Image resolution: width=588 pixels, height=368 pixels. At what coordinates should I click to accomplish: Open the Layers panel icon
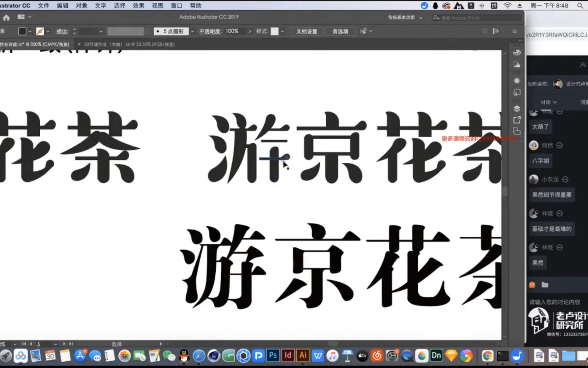(x=516, y=109)
